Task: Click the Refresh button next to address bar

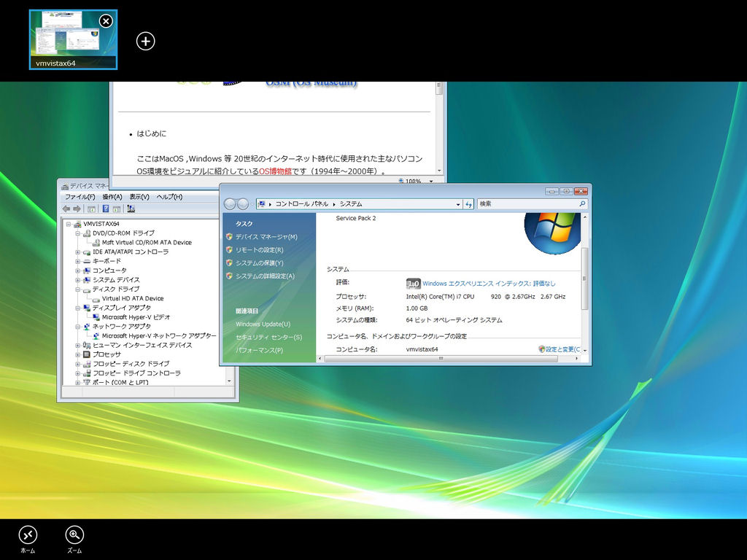Action: [x=469, y=204]
